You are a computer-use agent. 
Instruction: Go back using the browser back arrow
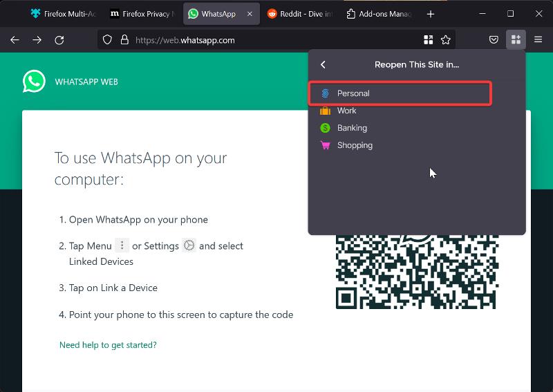click(x=15, y=40)
